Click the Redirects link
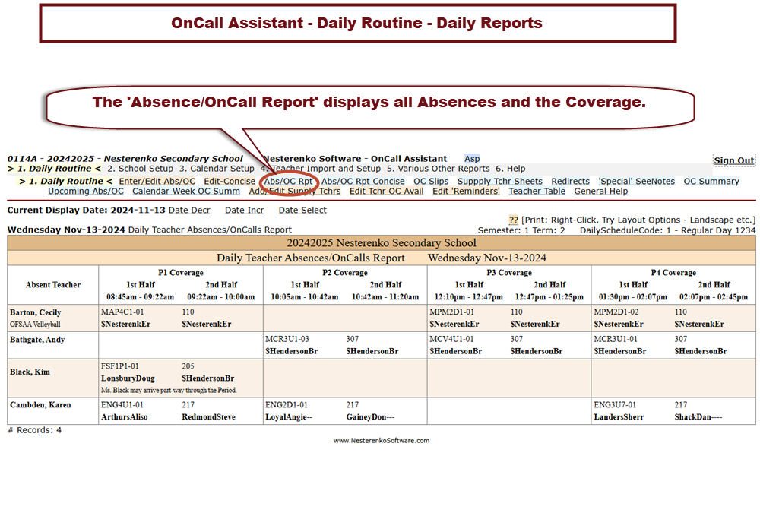Viewport: 760px width, 532px height. click(570, 182)
